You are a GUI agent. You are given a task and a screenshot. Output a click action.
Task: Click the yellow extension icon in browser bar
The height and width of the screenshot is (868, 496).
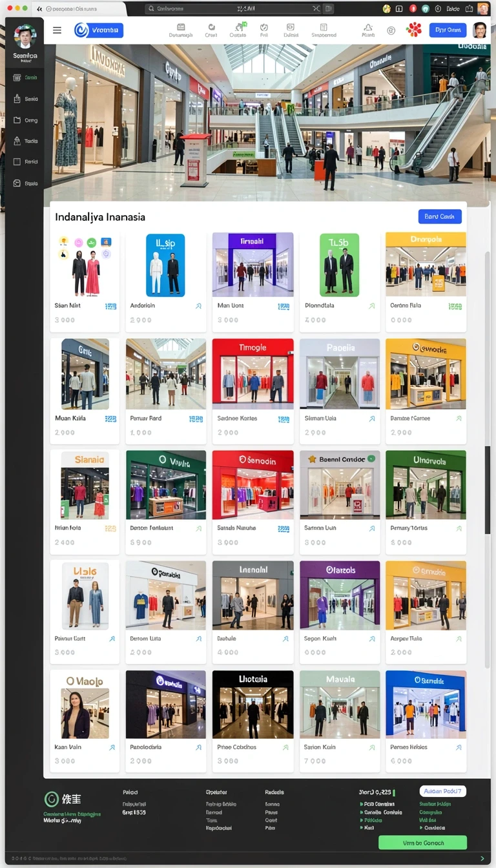click(387, 9)
